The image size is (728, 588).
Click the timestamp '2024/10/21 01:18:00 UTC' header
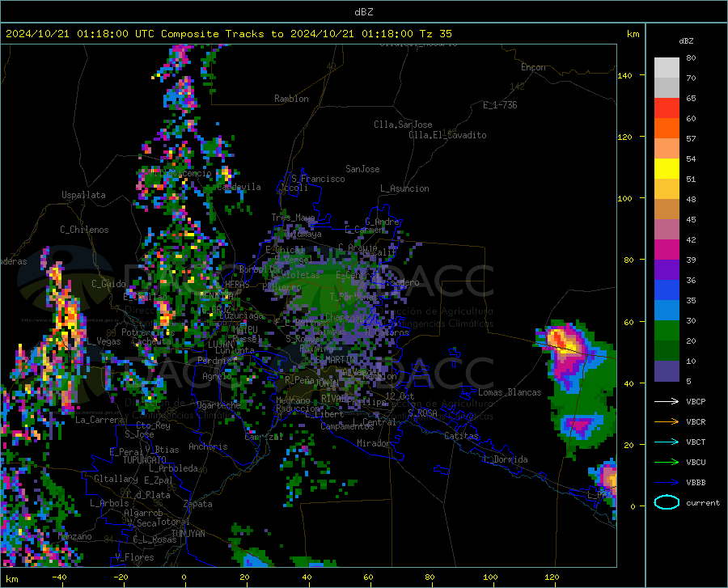80,34
